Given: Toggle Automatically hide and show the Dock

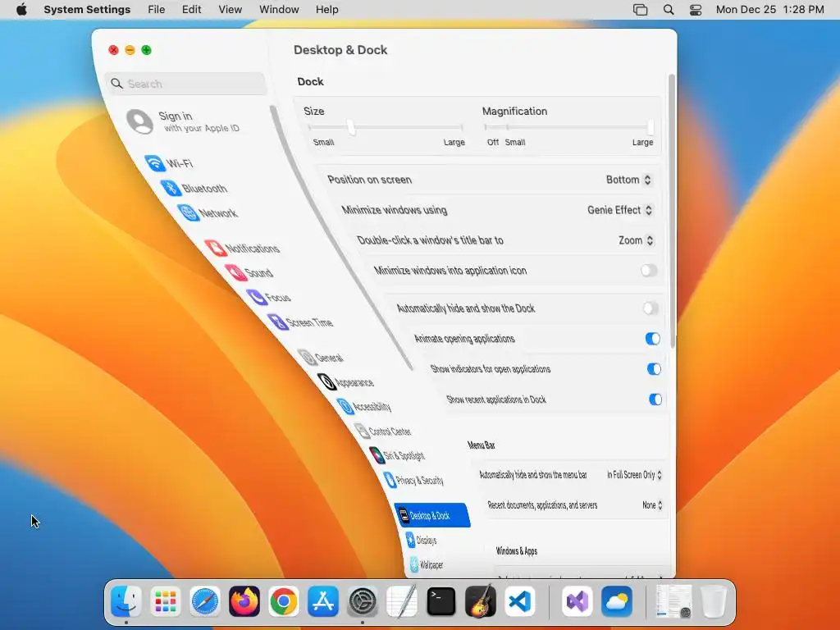Looking at the screenshot, I should pos(651,308).
